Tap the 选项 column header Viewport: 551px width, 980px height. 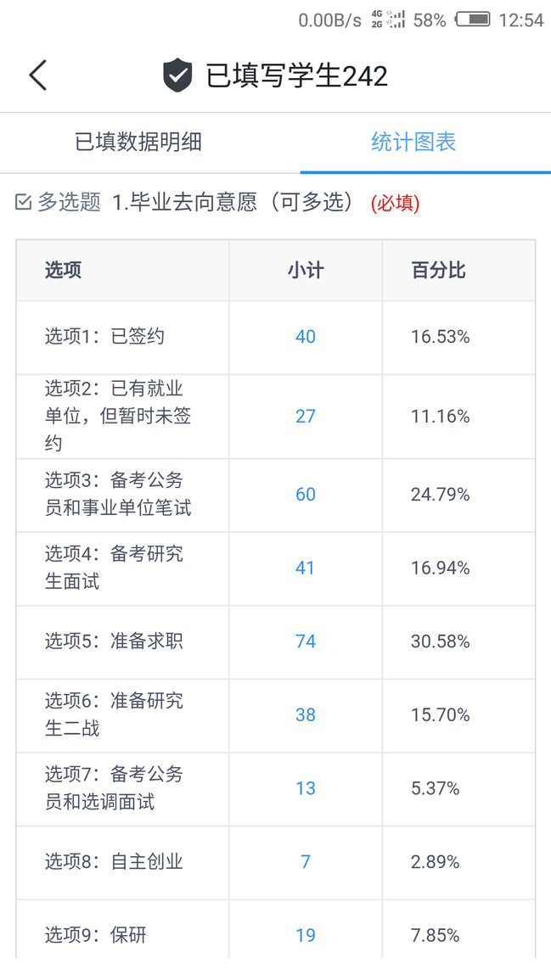click(x=64, y=271)
